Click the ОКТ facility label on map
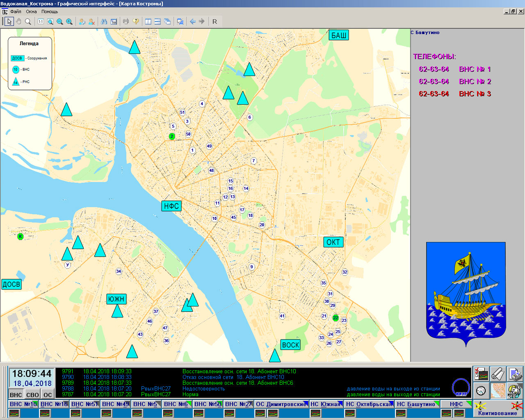 pyautogui.click(x=333, y=242)
